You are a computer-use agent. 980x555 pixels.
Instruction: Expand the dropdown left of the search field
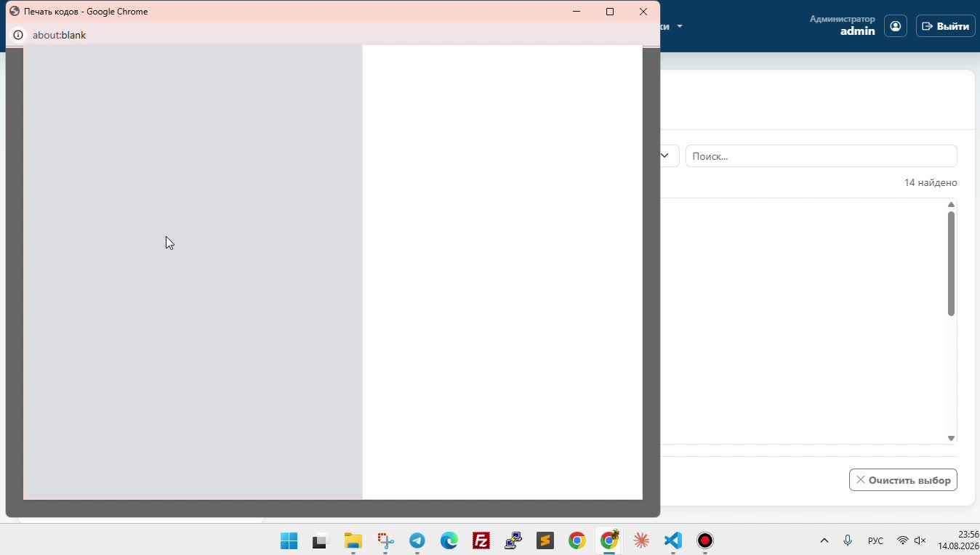coord(665,155)
